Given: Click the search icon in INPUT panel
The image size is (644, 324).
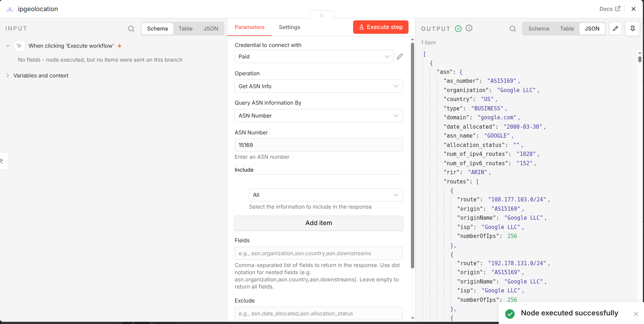Looking at the screenshot, I should point(131,29).
